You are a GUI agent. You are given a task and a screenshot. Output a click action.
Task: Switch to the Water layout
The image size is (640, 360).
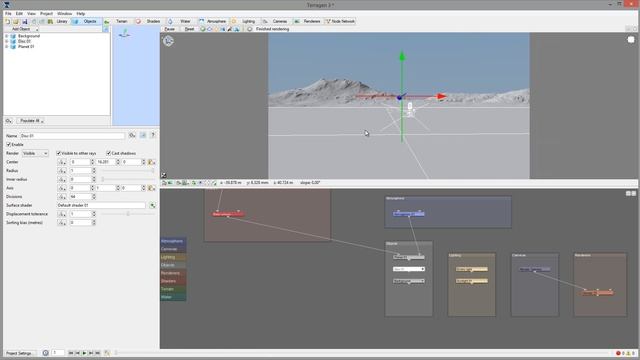coord(181,21)
